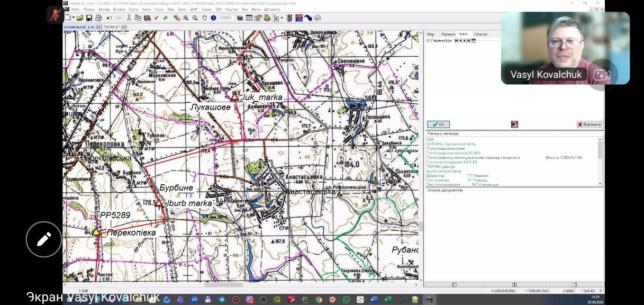This screenshot has height=305, width=644.
Task: Open the dropdown arrow next to the selection tool
Action: point(282,17)
